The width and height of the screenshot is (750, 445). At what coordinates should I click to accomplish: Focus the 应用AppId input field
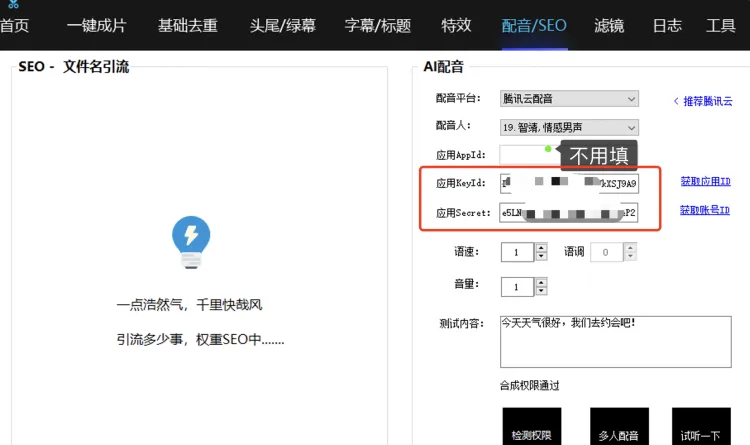pos(530,155)
